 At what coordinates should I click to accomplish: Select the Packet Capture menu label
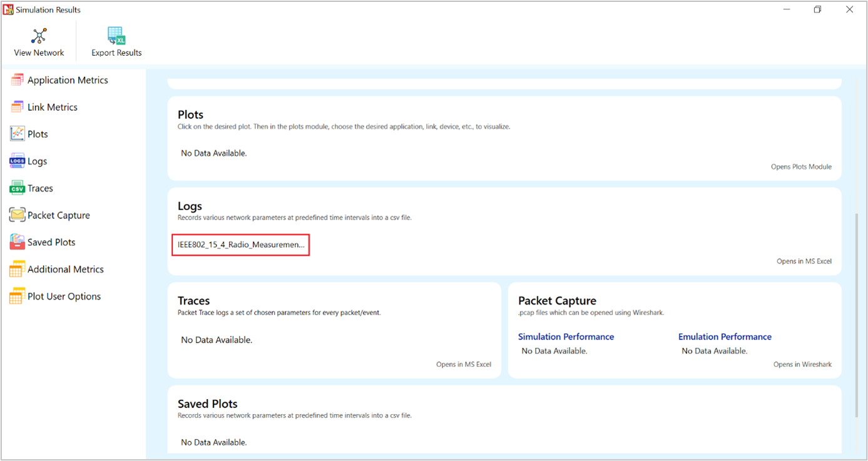click(59, 215)
